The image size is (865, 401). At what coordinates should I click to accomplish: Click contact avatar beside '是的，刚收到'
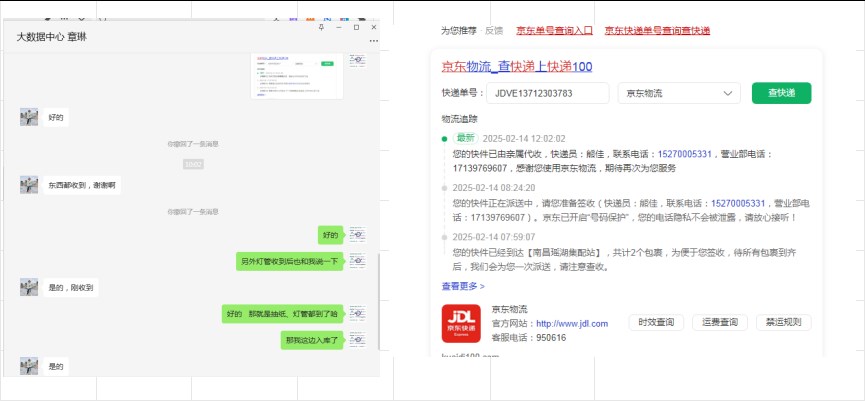click(x=29, y=287)
